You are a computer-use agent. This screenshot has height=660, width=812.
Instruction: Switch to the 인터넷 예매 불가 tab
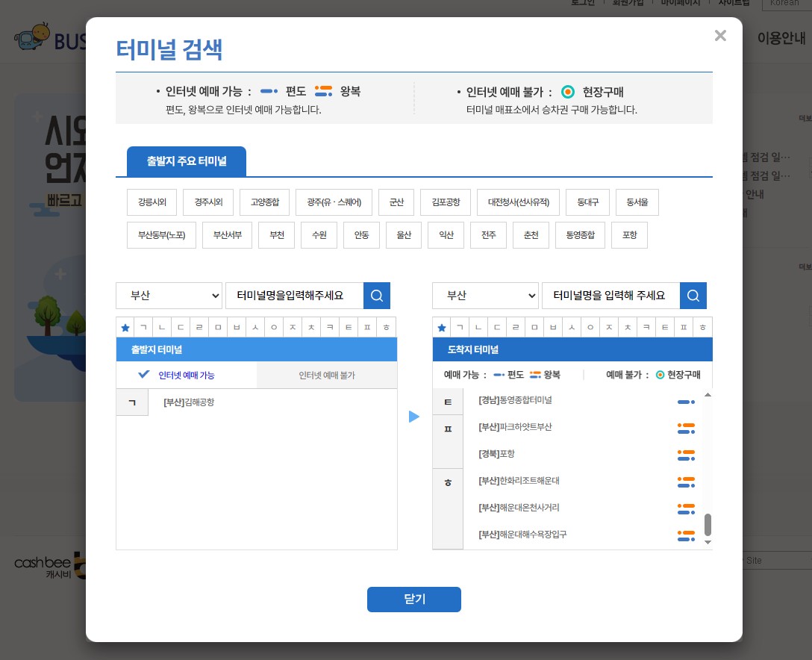tap(327, 376)
